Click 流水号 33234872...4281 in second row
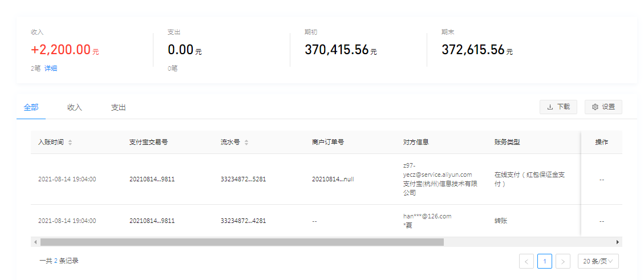 pos(243,221)
